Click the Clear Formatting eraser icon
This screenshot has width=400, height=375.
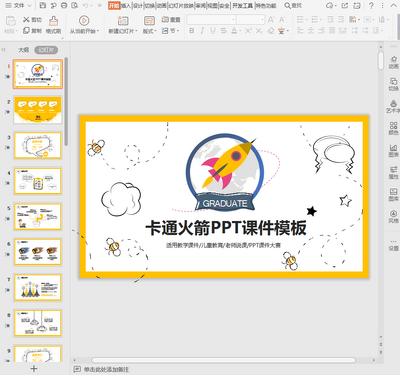click(271, 31)
